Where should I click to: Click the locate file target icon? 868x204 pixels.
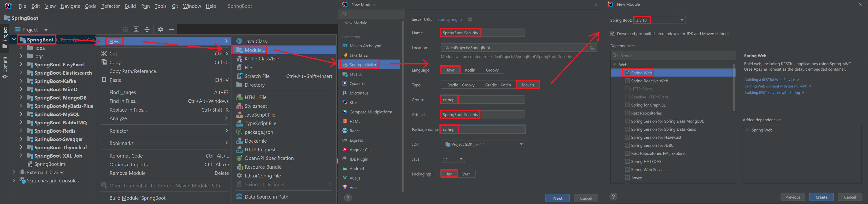pyautogui.click(x=125, y=30)
